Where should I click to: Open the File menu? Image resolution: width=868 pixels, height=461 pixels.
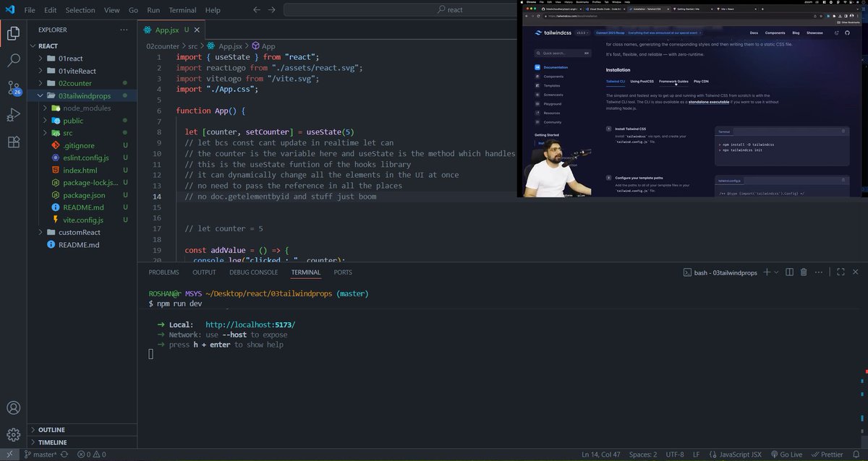(30, 10)
